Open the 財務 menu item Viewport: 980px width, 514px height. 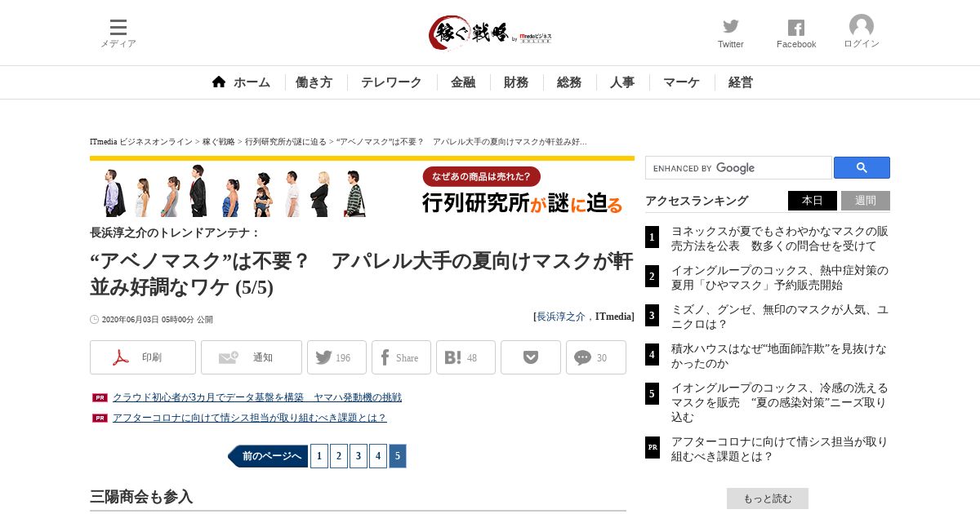[x=516, y=82]
